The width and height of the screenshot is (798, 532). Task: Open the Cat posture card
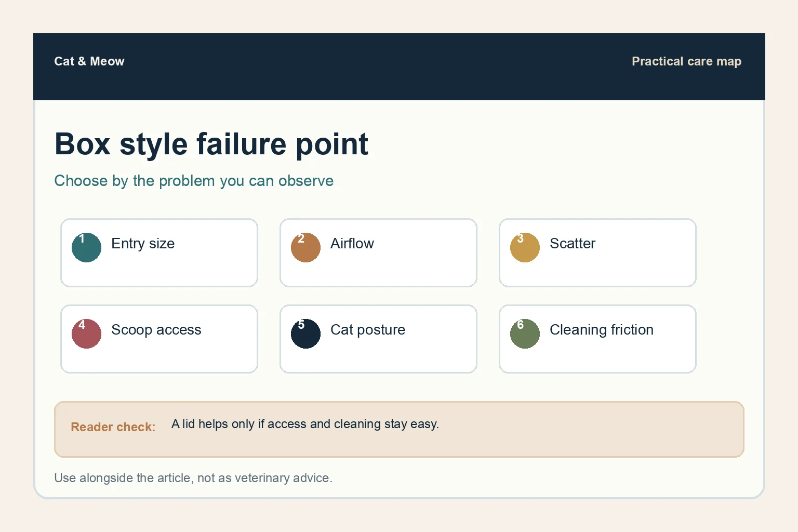coord(378,339)
